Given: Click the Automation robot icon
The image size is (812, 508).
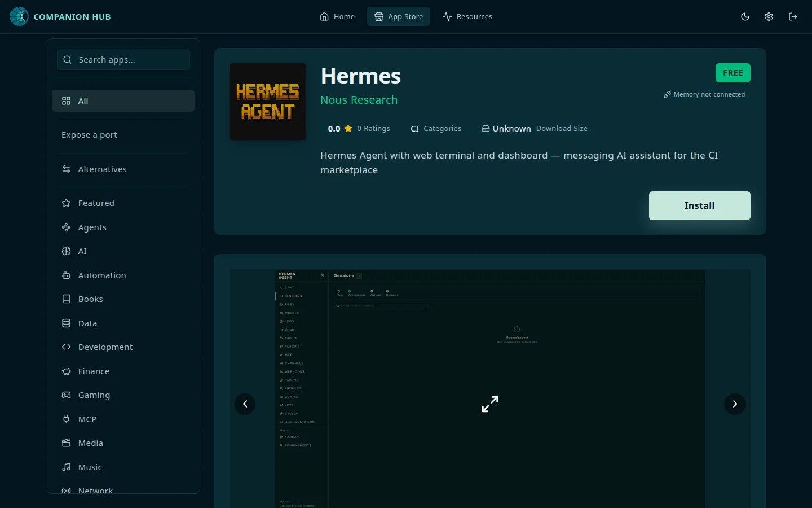Looking at the screenshot, I should point(66,275).
